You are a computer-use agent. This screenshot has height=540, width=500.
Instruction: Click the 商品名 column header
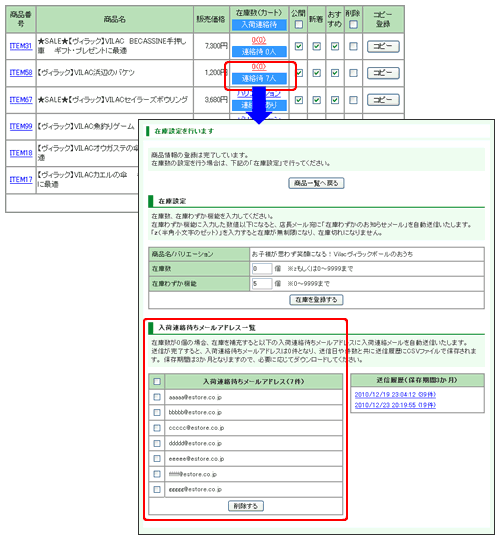click(x=115, y=19)
